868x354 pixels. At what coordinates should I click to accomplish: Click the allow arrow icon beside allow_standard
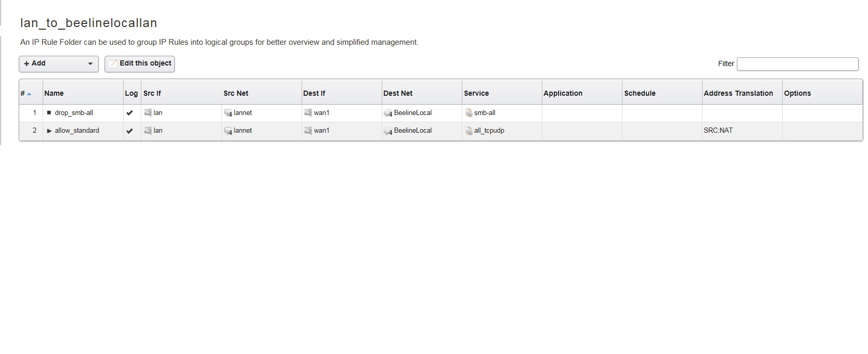click(49, 131)
